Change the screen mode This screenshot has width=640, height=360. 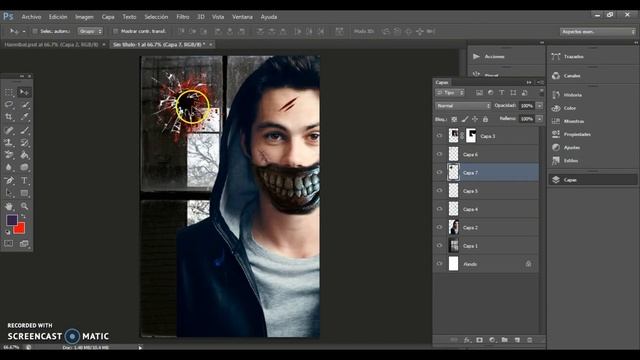coord(24,244)
